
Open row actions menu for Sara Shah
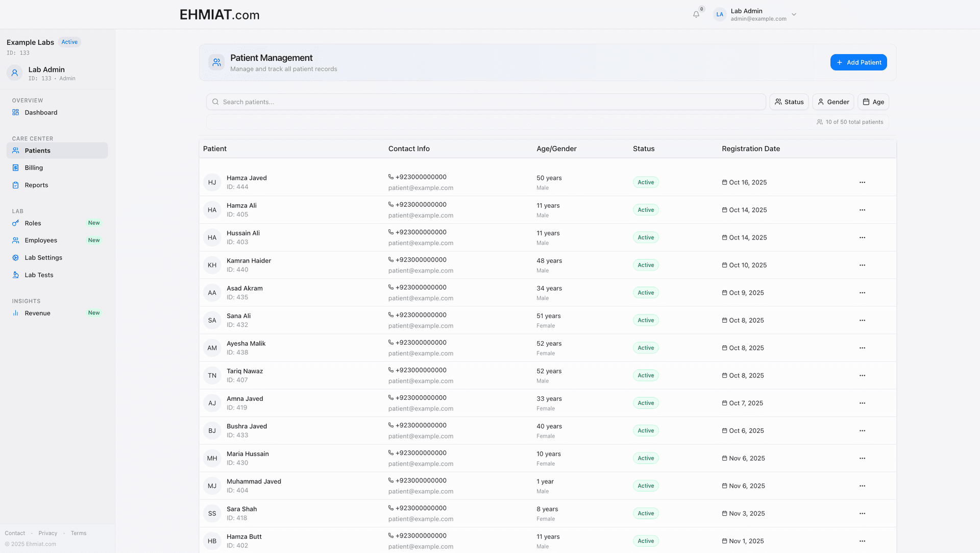click(862, 513)
